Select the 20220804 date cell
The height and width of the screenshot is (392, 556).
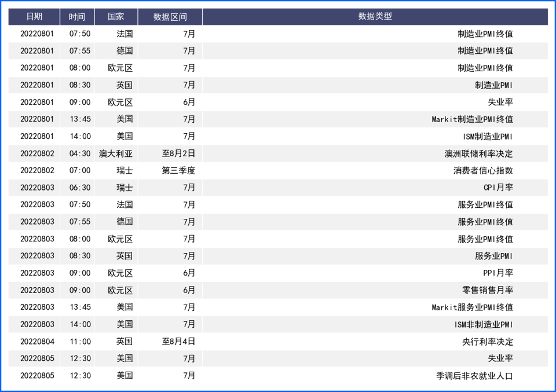[x=37, y=342]
